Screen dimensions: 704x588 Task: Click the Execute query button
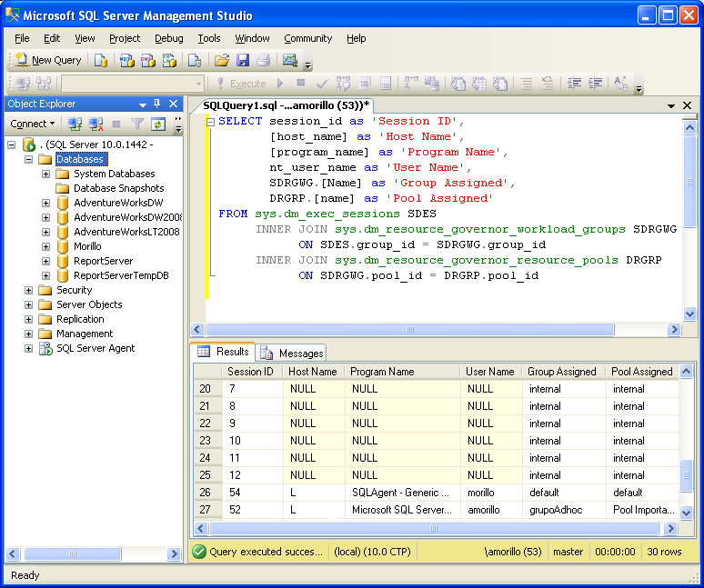click(242, 84)
